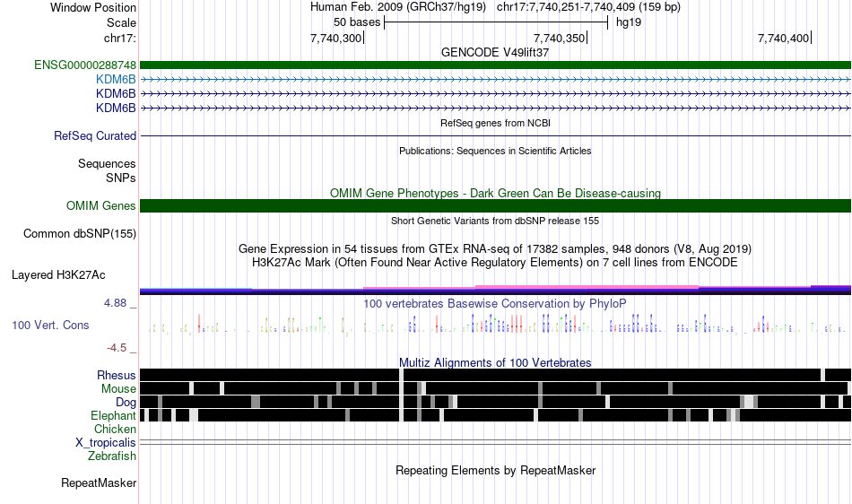Click the Dog alignment row label
Viewport: 852px width, 504px height.
(126, 403)
